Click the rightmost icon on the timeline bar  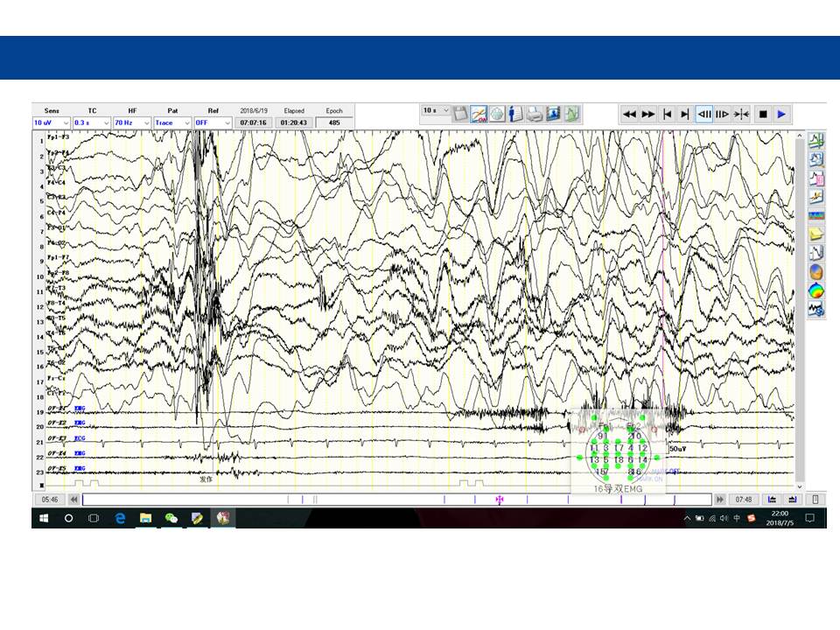(815, 500)
